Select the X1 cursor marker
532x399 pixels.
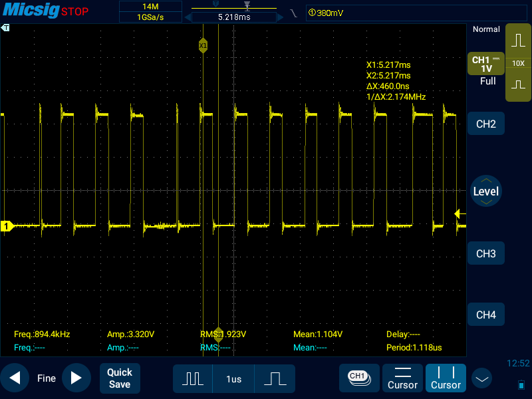[203, 45]
